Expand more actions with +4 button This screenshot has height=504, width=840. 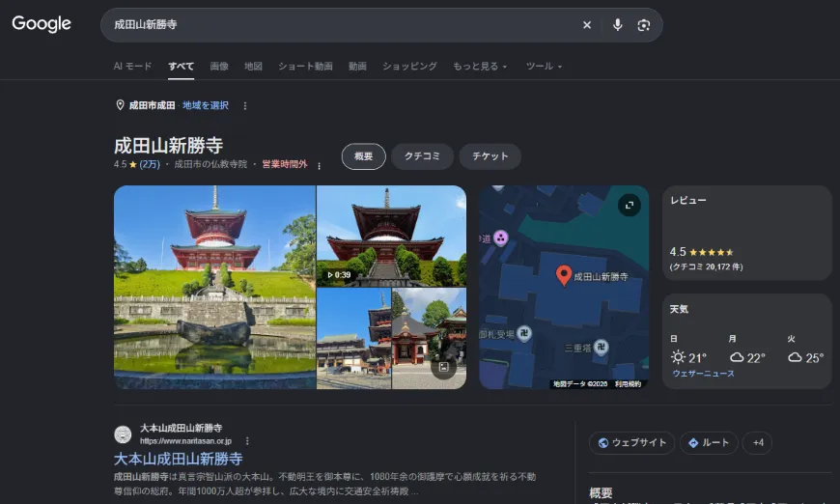point(758,443)
